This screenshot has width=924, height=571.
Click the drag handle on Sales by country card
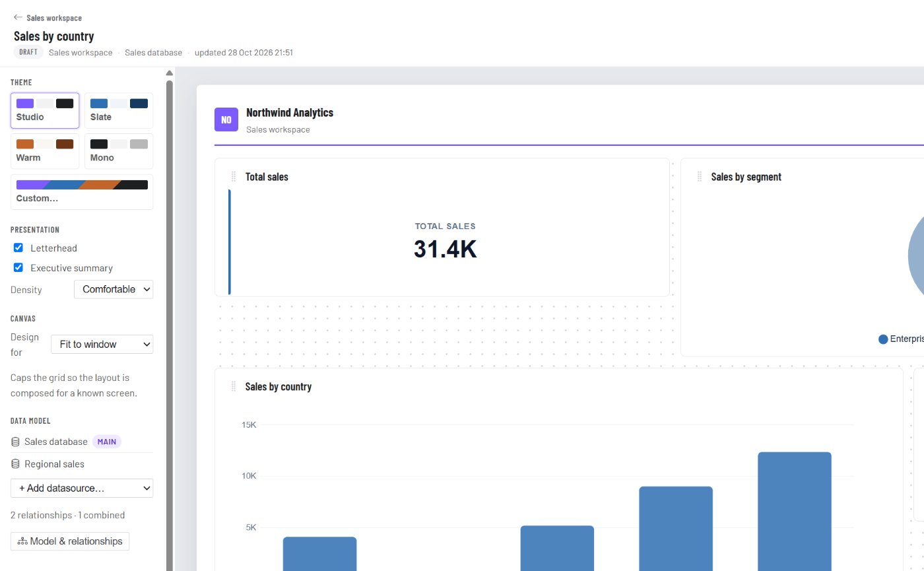(234, 387)
